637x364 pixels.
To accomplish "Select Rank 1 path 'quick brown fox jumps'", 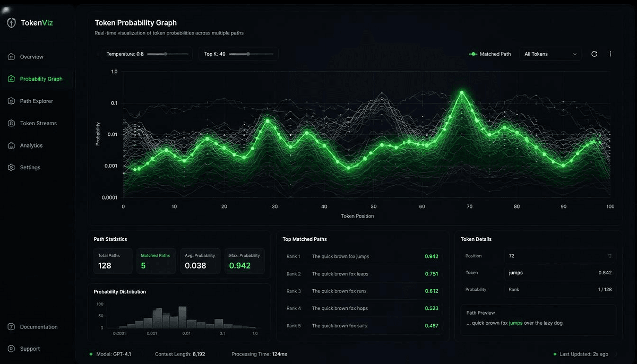I will pos(362,256).
